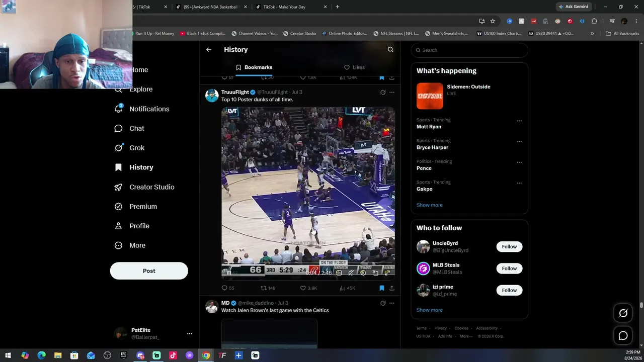Bookmark this page with the star icon

(x=493, y=21)
